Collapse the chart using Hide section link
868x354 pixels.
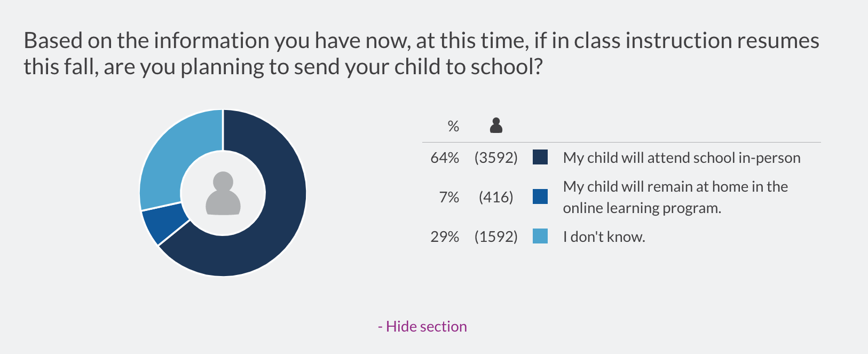(422, 326)
